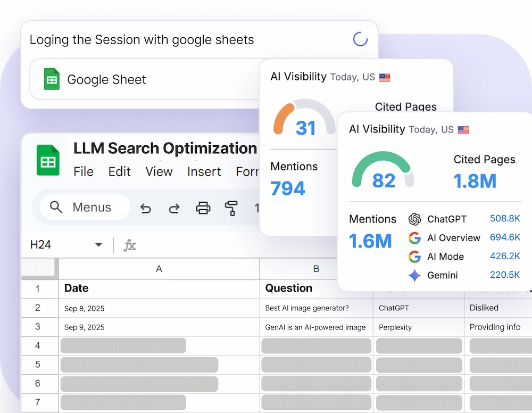Click the 426.2K AI Mode value
This screenshot has width=532, height=413.
pyautogui.click(x=505, y=256)
